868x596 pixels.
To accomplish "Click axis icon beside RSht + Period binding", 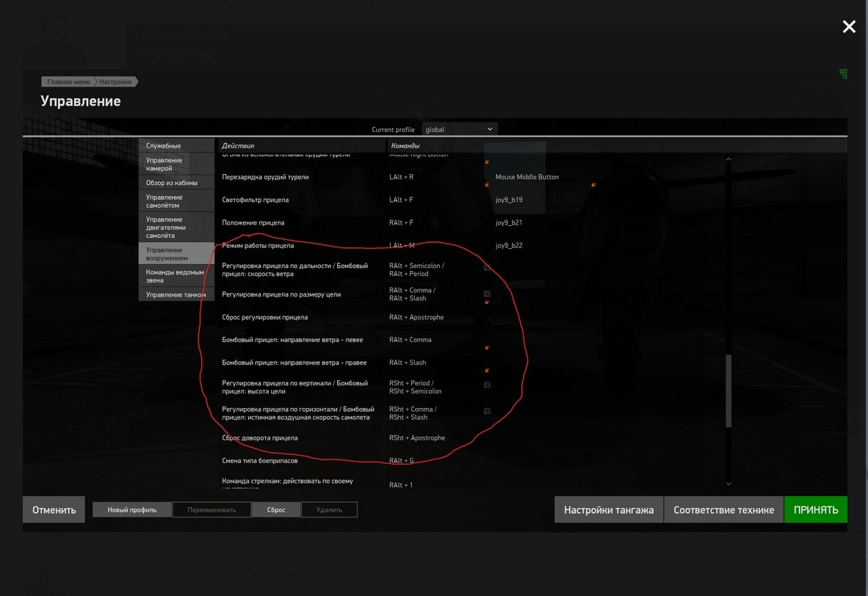I will pyautogui.click(x=487, y=385).
